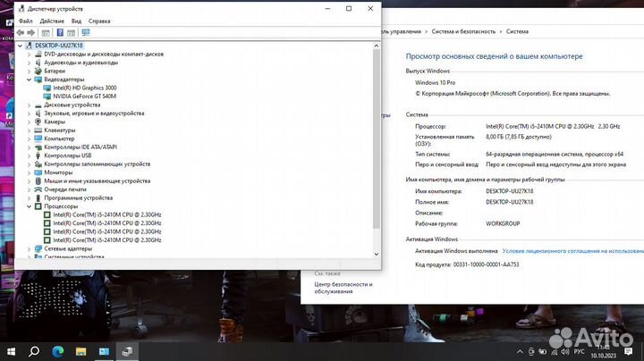Click Windows 10 Pro edition text
644x361 pixels.
(435, 82)
